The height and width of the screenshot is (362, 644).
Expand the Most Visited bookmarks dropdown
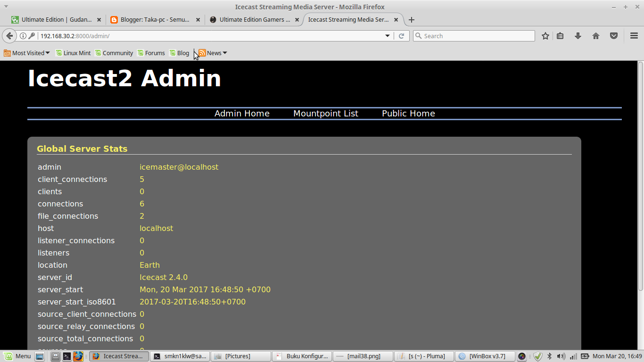27,53
